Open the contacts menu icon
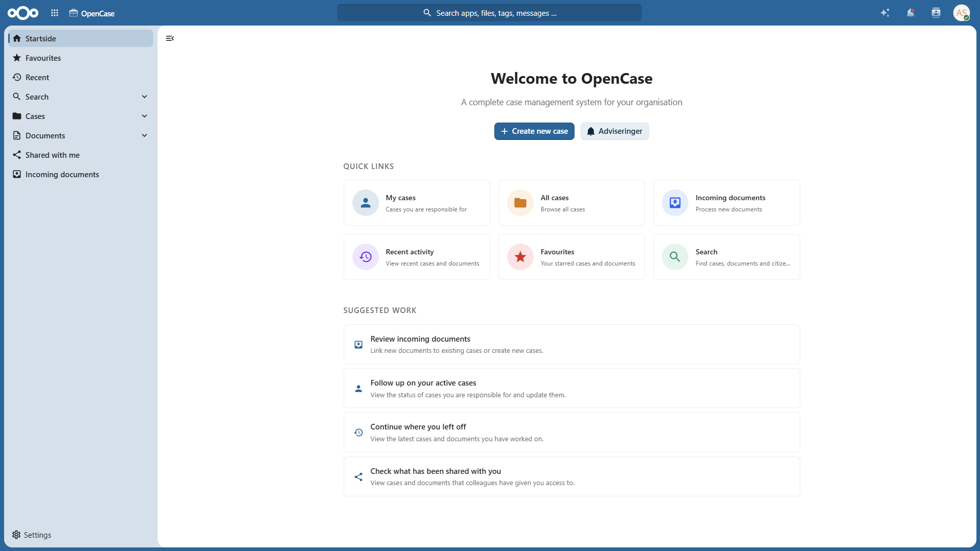The width and height of the screenshot is (980, 551). pyautogui.click(x=936, y=13)
